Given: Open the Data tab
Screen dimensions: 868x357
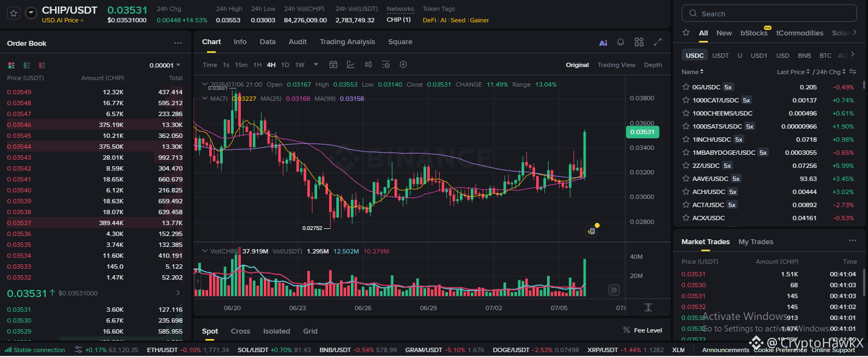Looking at the screenshot, I should coord(268,42).
